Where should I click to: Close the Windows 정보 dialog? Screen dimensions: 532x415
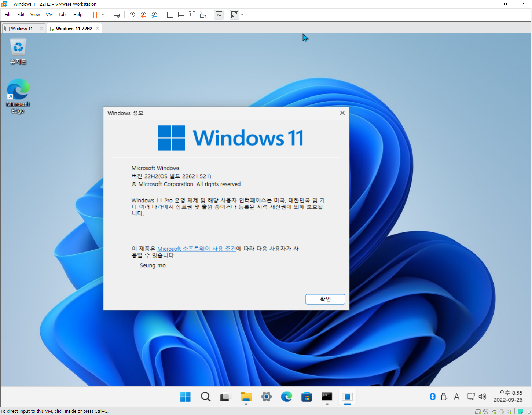point(342,113)
